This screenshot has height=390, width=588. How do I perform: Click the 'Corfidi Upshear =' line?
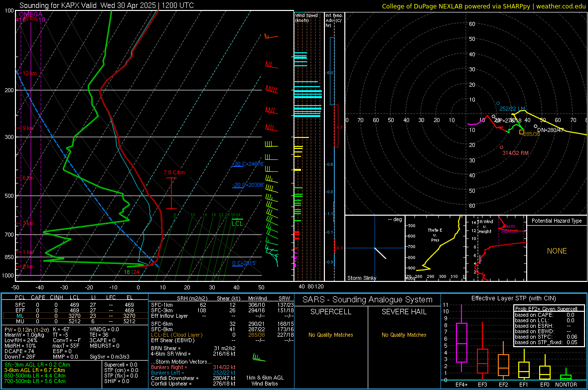[x=193, y=384]
